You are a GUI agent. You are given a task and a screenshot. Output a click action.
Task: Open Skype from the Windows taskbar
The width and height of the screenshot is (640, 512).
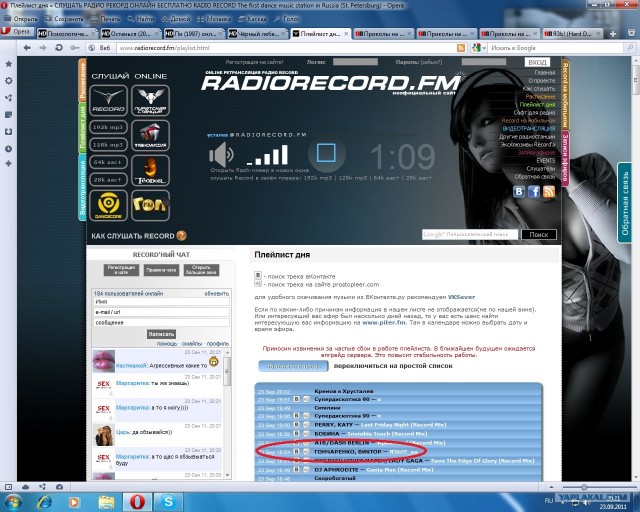(168, 501)
